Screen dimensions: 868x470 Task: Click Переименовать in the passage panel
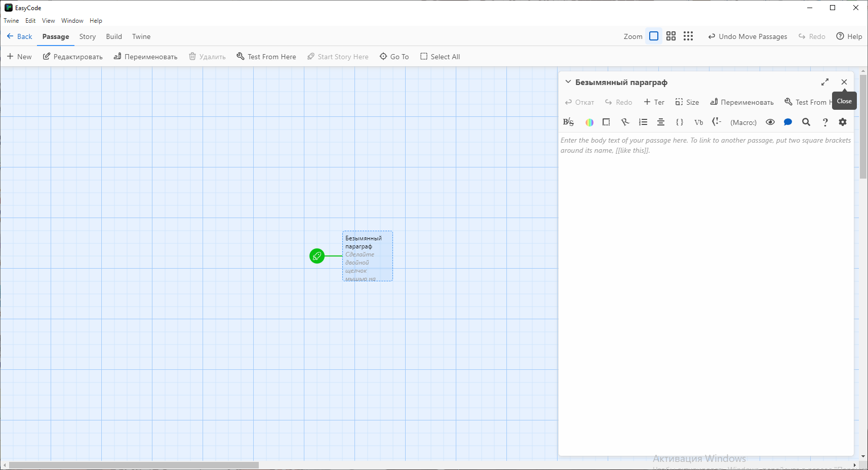click(x=741, y=102)
